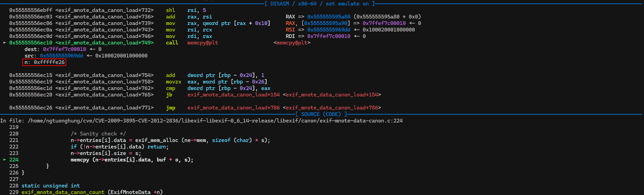Click memcpy@plt operand of the call instruction

coord(202,43)
